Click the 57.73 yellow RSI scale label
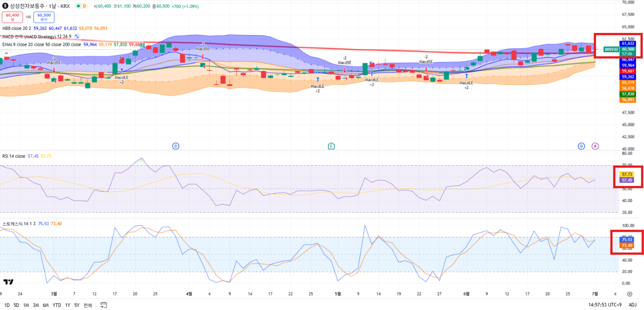The height and width of the screenshot is (310, 644). tap(627, 174)
